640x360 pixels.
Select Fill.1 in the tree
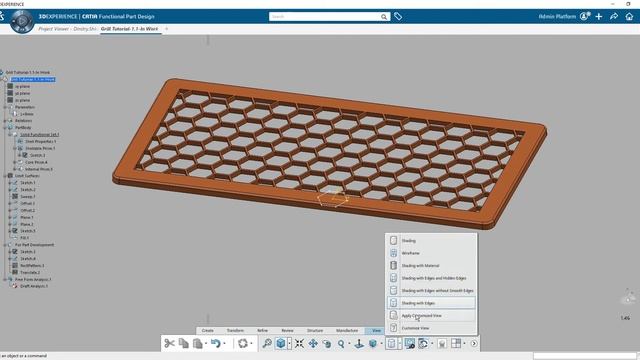(x=24, y=238)
